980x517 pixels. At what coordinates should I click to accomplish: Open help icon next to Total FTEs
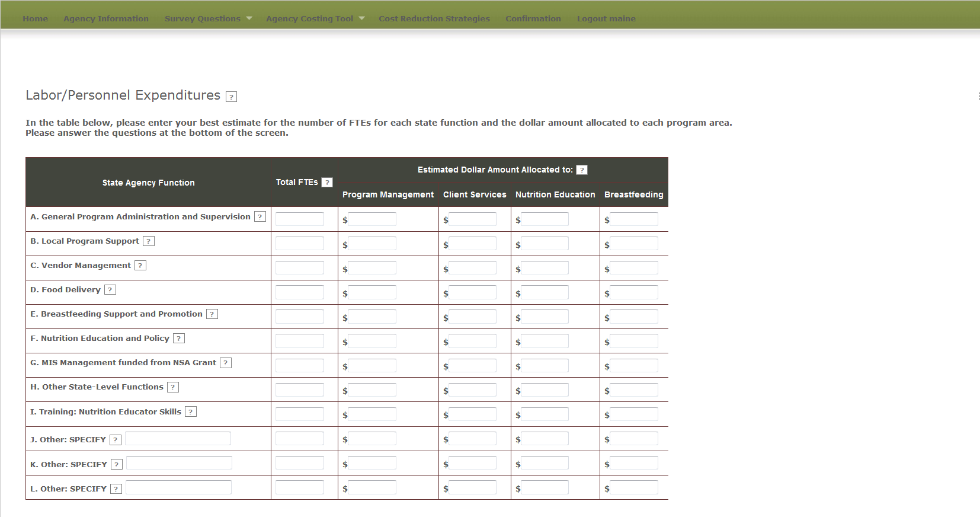(327, 183)
